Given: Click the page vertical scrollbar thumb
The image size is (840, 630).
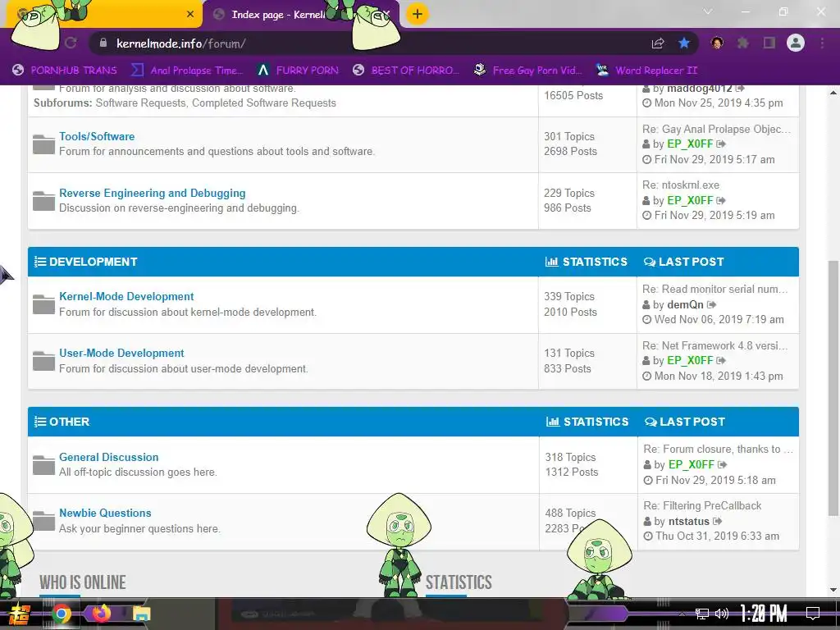Looking at the screenshot, I should (833, 388).
